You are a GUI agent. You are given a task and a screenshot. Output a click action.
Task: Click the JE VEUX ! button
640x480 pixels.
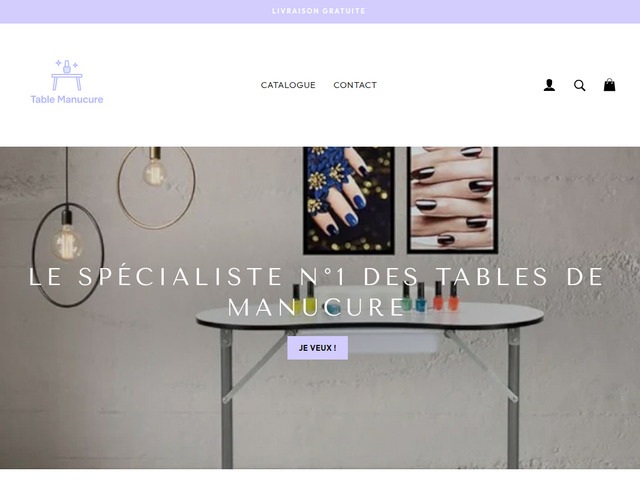pyautogui.click(x=318, y=348)
